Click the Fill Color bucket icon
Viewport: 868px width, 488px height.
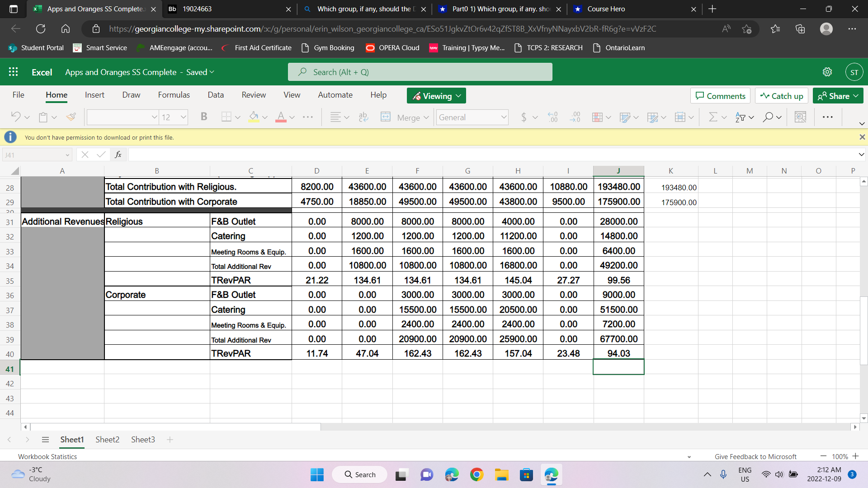pos(254,117)
